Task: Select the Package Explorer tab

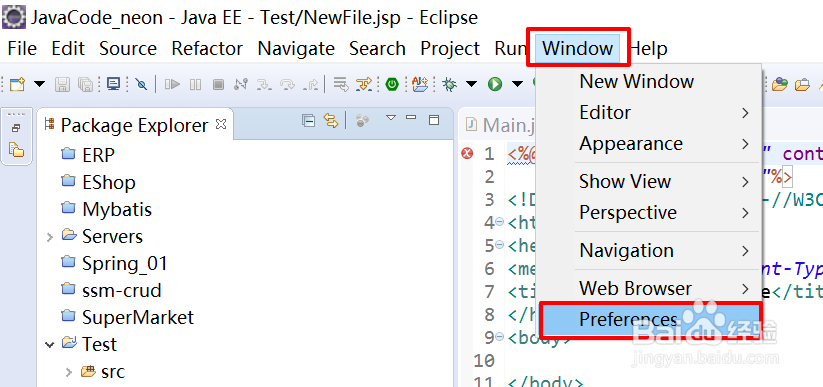Action: click(136, 125)
